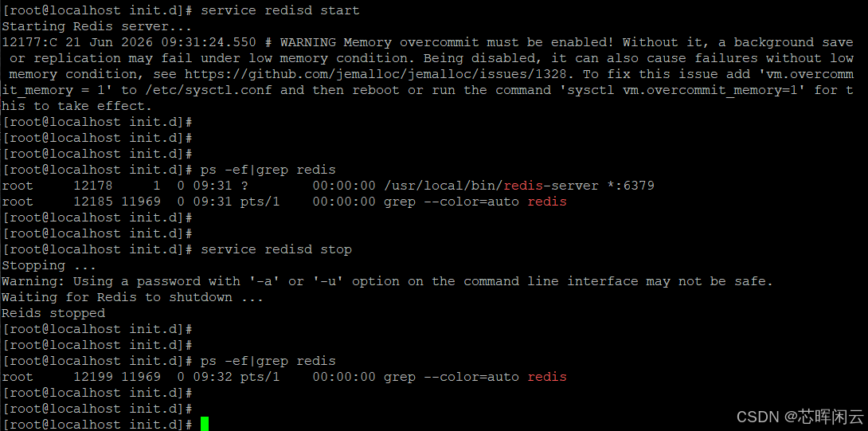This screenshot has height=431, width=868.
Task: Click the '*:6379' port text
Action: coord(631,186)
